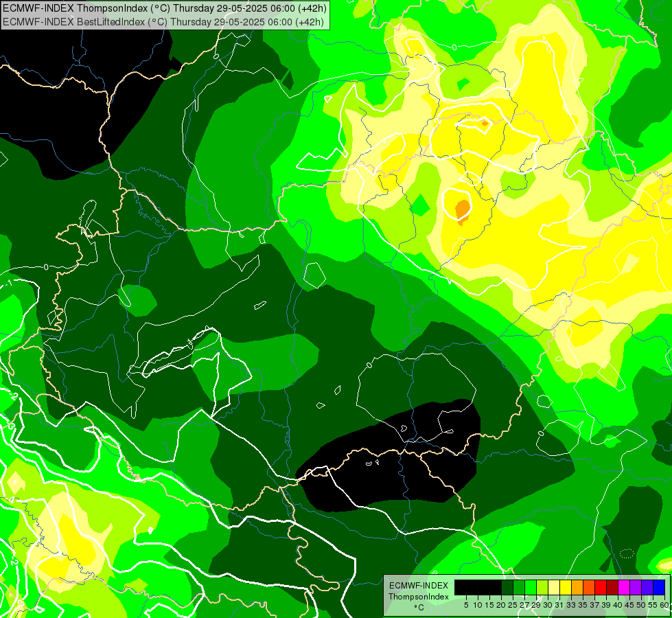The height and width of the screenshot is (618, 672).
Task: Click the bright green 27–29 legend swatch
Action: [531, 587]
